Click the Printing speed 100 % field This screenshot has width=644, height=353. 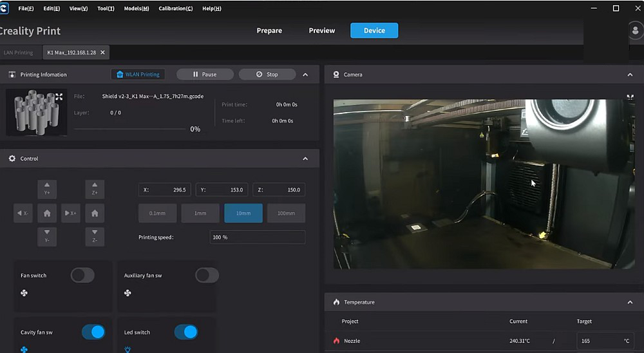pyautogui.click(x=258, y=237)
